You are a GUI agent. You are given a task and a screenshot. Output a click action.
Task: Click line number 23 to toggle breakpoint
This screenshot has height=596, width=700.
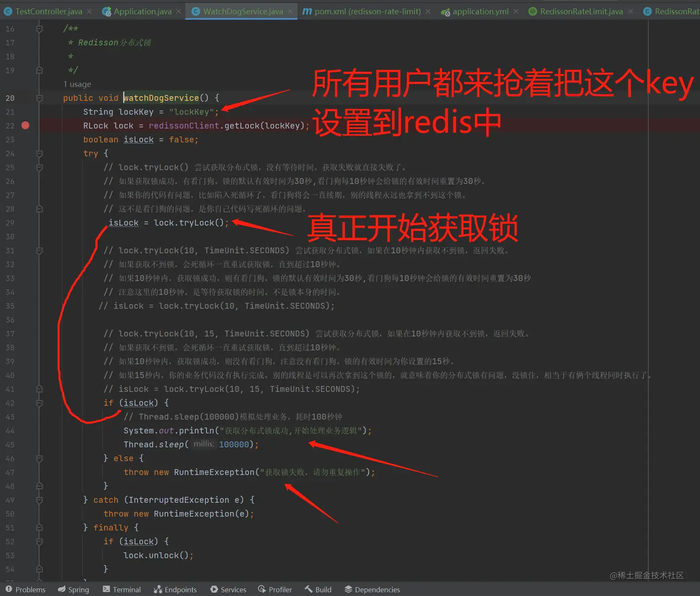10,140
